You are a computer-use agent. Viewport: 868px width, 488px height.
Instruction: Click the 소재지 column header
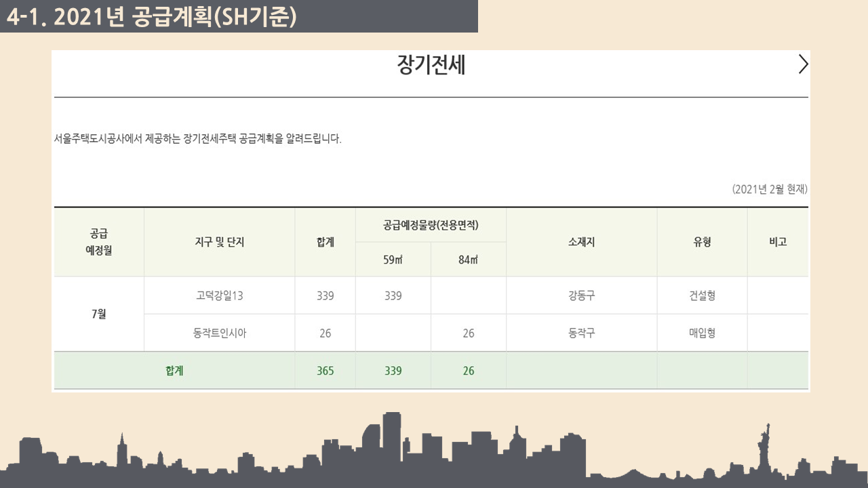click(581, 242)
